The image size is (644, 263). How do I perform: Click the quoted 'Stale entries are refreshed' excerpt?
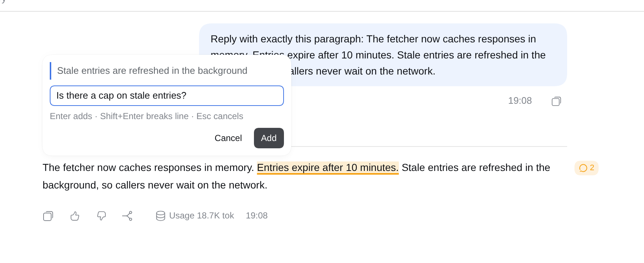(x=152, y=71)
